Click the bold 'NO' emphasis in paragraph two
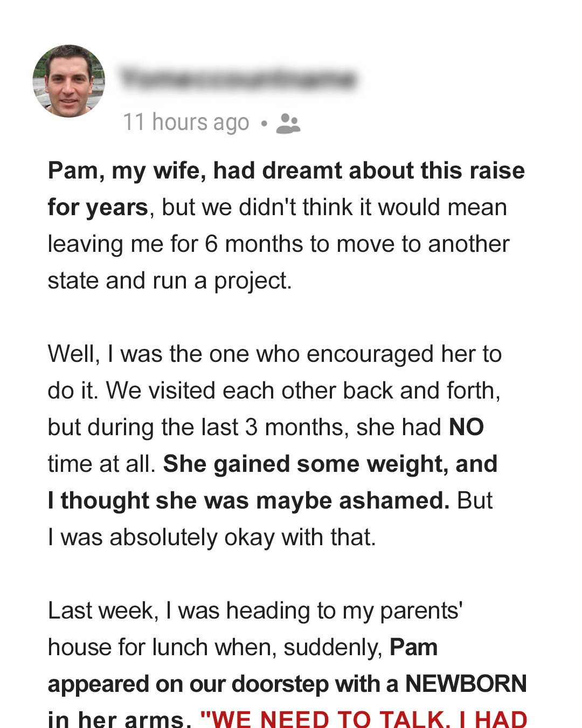The image size is (582, 728). [467, 427]
